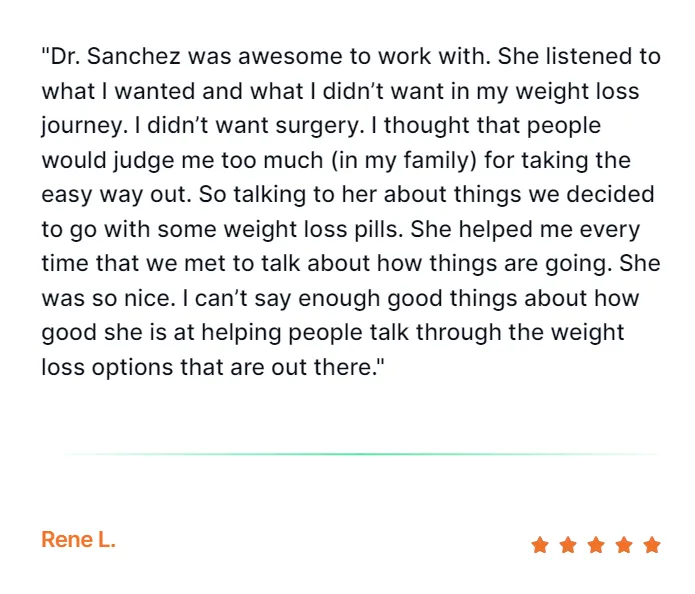The width and height of the screenshot is (695, 594).
Task: Click the third (middle) rating star
Action: pos(596,545)
